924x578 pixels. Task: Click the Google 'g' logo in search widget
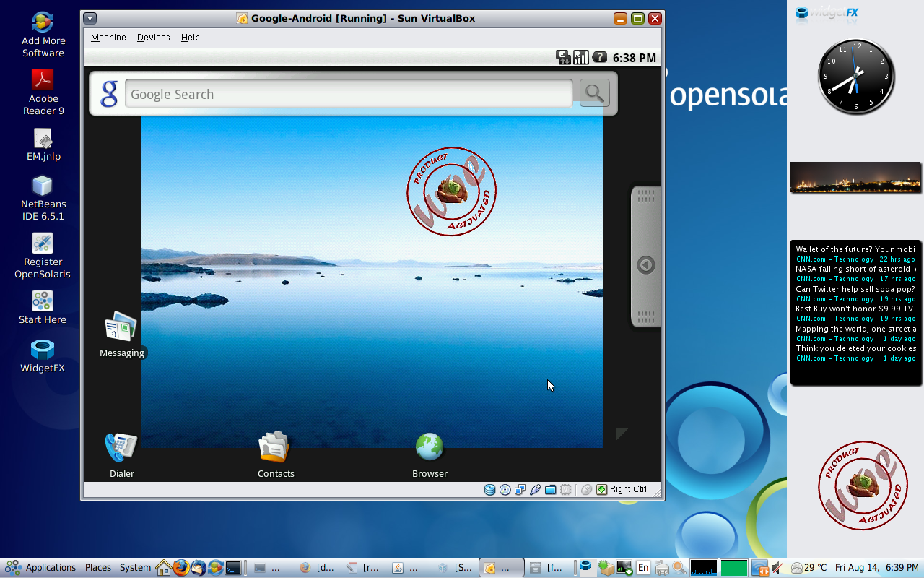[109, 94]
